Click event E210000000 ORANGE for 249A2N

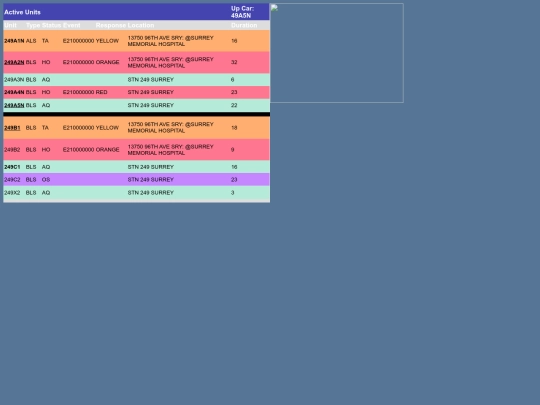pyautogui.click(x=91, y=62)
